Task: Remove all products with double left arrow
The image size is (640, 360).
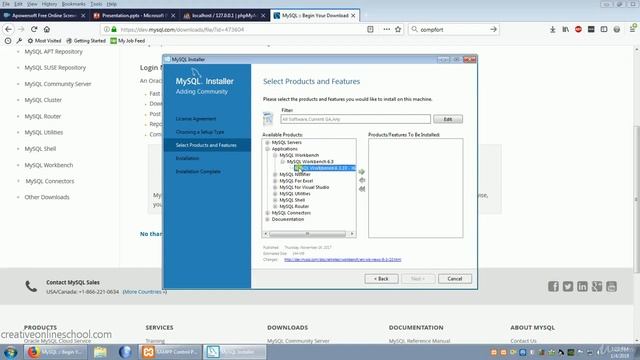Action: [x=362, y=189]
